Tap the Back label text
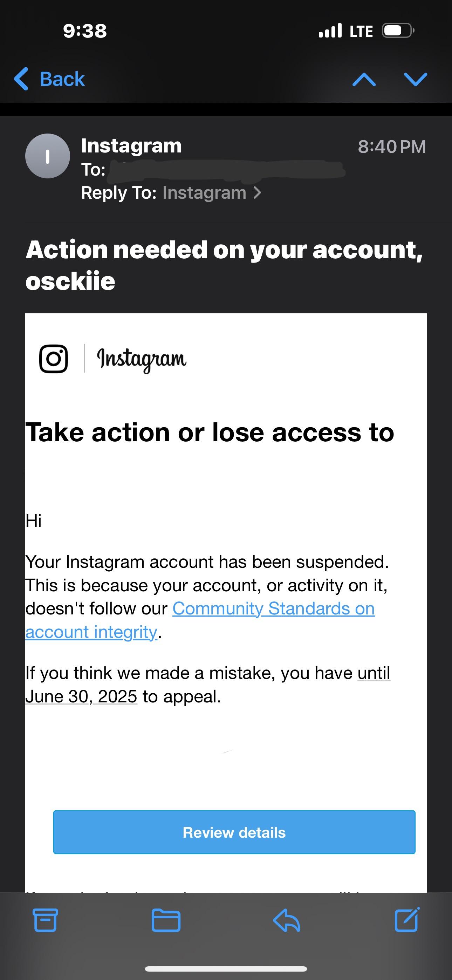452x980 pixels. [x=62, y=79]
